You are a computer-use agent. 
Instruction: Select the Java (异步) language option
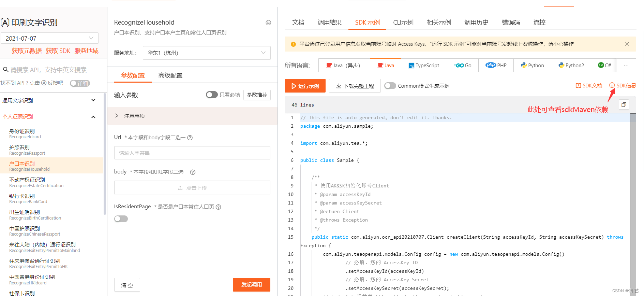pos(344,65)
